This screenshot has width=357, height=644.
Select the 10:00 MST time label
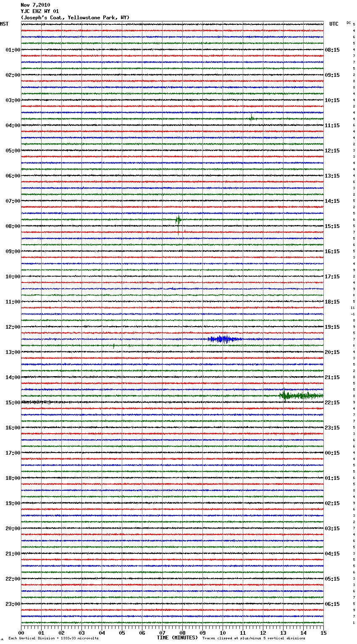pos(13,277)
